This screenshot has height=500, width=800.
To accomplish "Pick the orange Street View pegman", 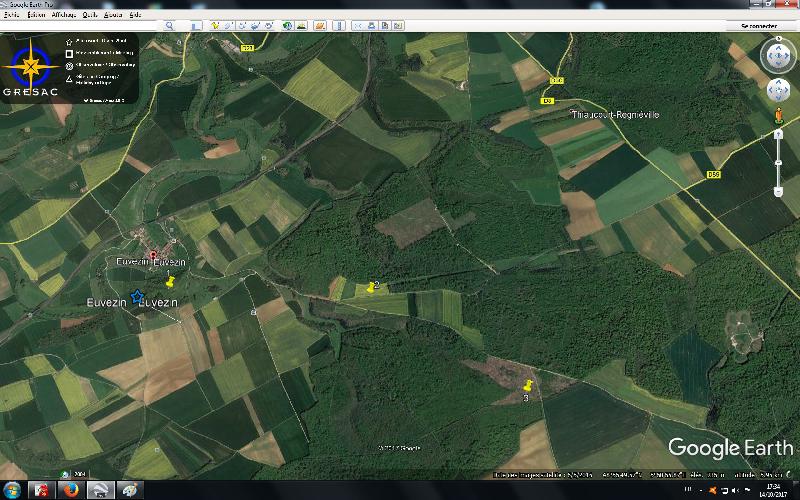I will [x=778, y=115].
